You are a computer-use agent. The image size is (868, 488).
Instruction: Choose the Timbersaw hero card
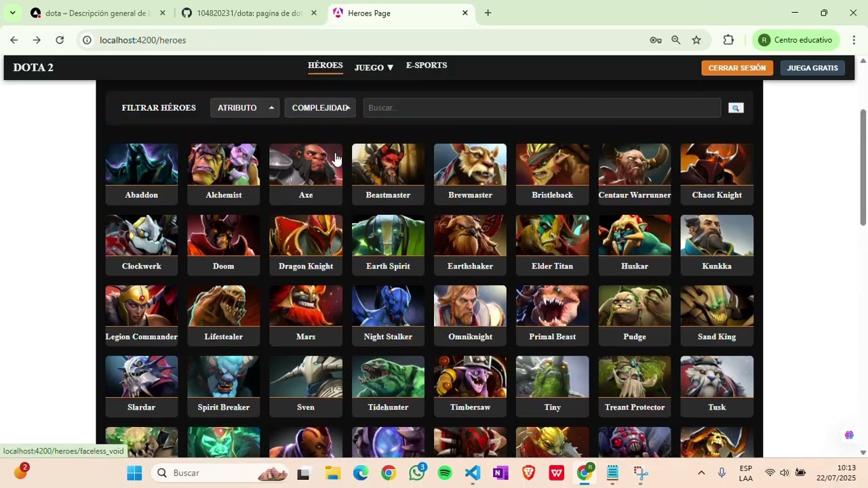click(470, 386)
